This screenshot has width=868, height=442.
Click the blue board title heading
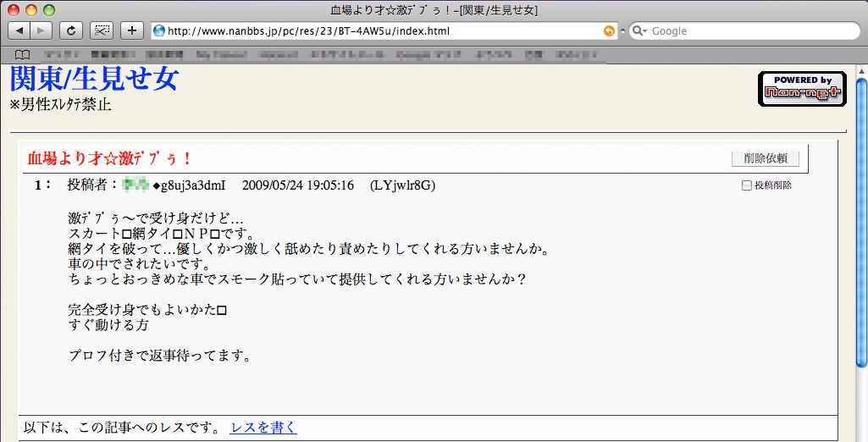coord(94,80)
